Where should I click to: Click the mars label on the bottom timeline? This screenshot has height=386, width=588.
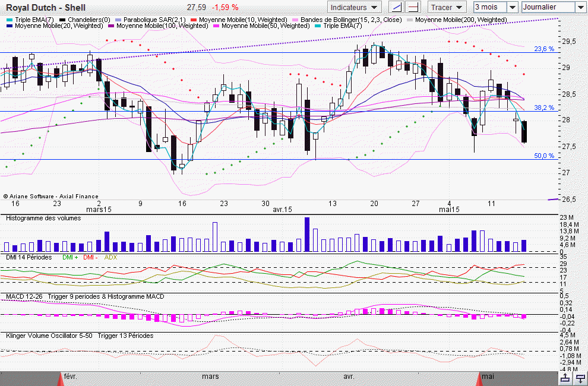210,376
